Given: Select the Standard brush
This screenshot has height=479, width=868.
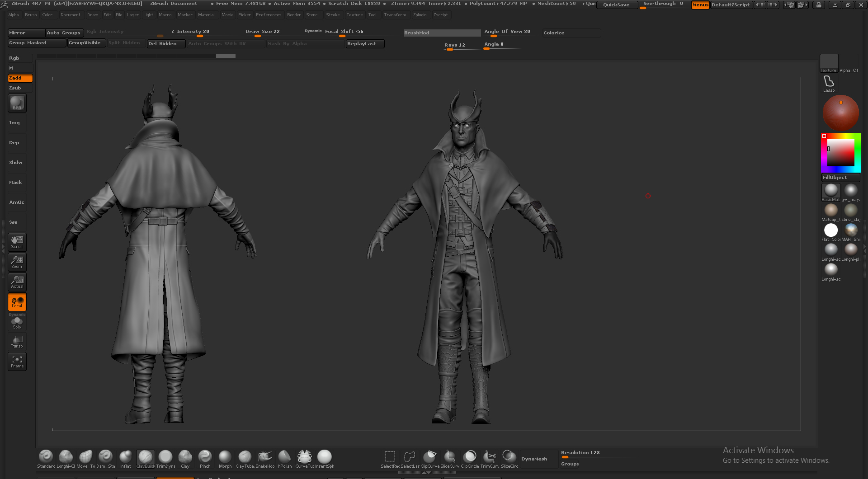Looking at the screenshot, I should (x=46, y=459).
